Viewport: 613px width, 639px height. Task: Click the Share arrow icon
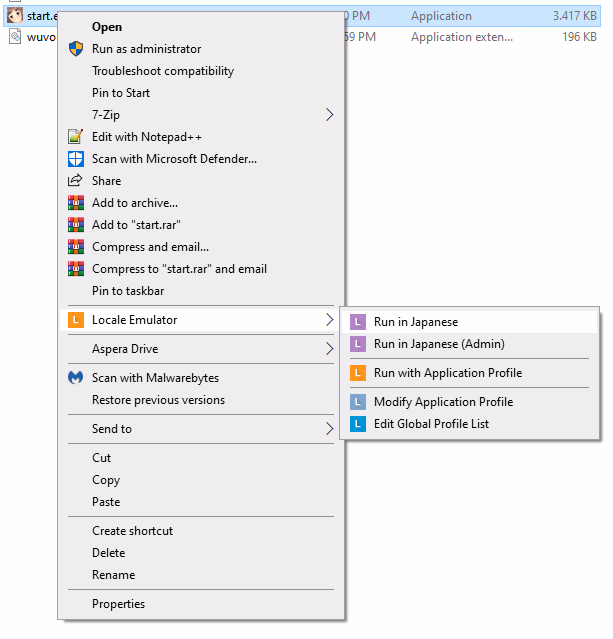[75, 181]
